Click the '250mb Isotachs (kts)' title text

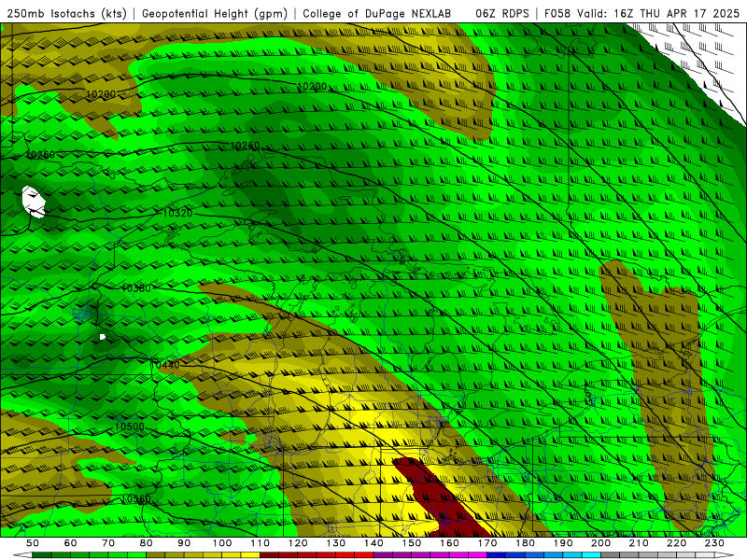pos(66,13)
